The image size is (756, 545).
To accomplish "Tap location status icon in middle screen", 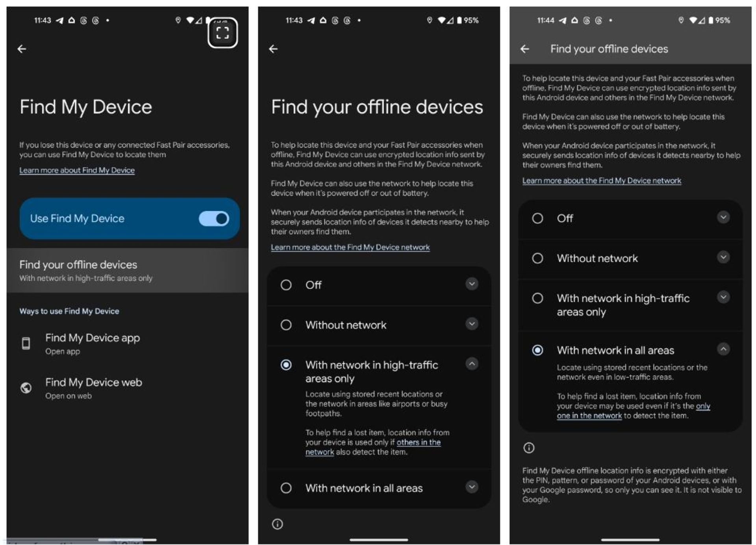I will [x=429, y=20].
